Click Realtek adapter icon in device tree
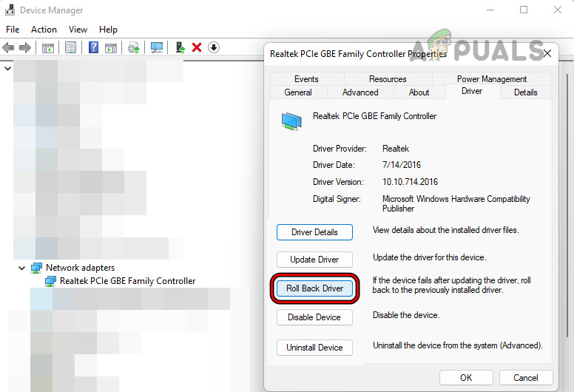Viewport: 574px width, 392px height. pyautogui.click(x=50, y=281)
